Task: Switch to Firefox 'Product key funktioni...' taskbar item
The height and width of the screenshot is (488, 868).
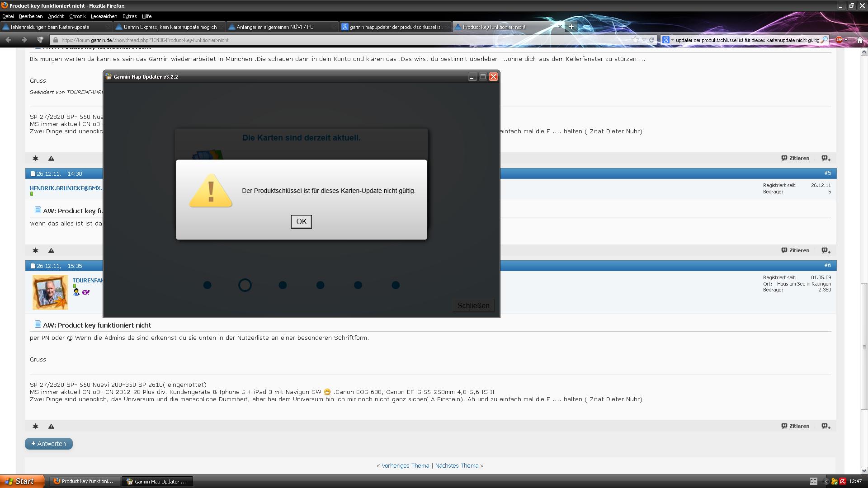Action: pos(85,481)
